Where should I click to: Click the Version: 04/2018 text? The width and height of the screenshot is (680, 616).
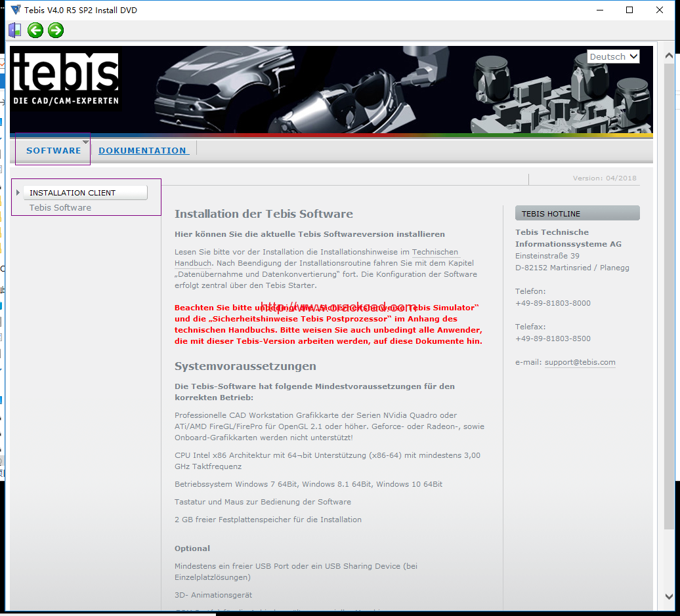point(605,178)
